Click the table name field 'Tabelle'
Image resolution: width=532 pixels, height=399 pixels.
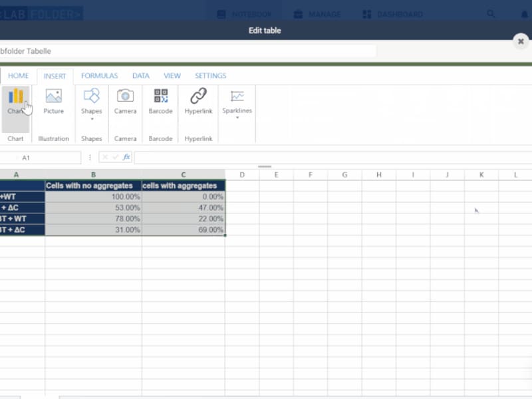tap(188, 51)
